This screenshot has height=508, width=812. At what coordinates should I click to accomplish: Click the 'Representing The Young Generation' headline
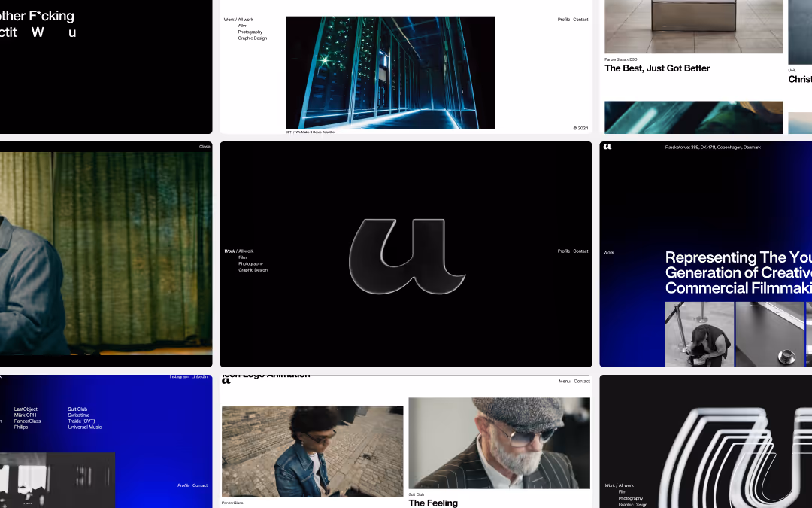pyautogui.click(x=738, y=272)
